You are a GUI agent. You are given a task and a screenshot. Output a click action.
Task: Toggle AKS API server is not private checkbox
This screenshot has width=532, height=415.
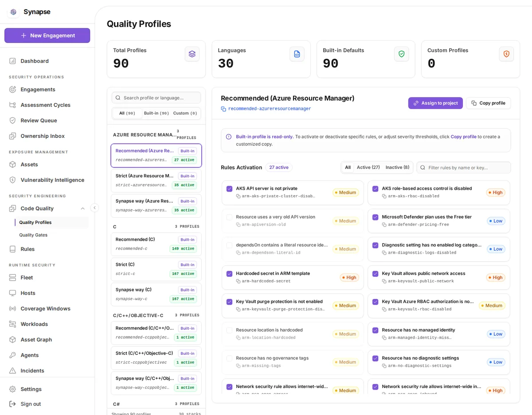(x=229, y=188)
